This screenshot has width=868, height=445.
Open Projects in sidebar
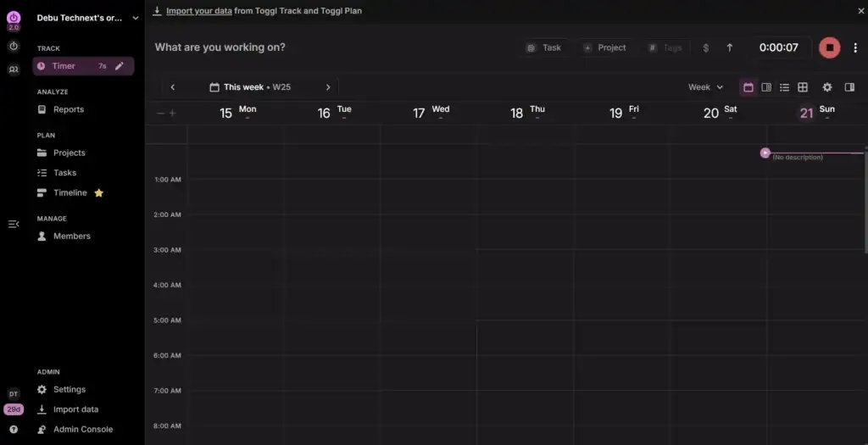point(70,153)
